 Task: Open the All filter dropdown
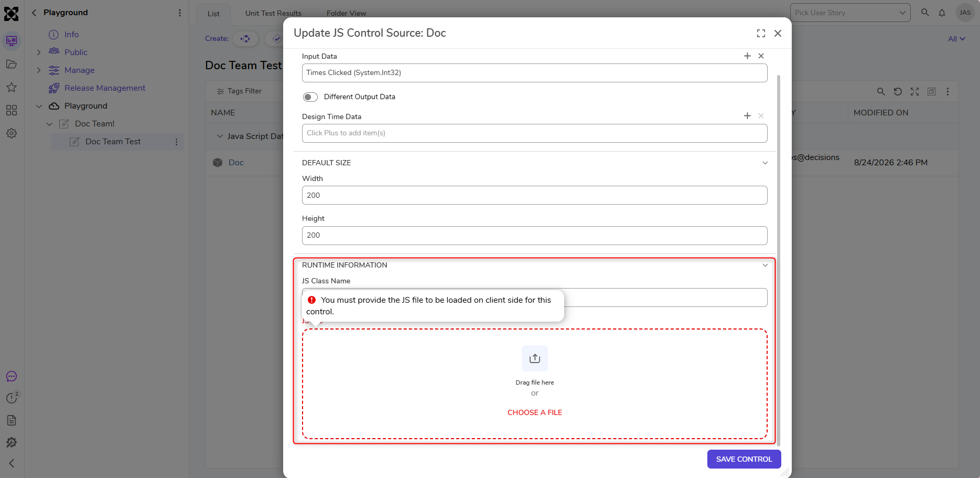(956, 39)
